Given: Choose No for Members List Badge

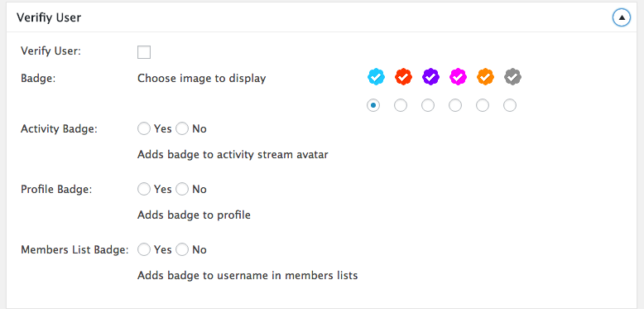Looking at the screenshot, I should [x=182, y=250].
